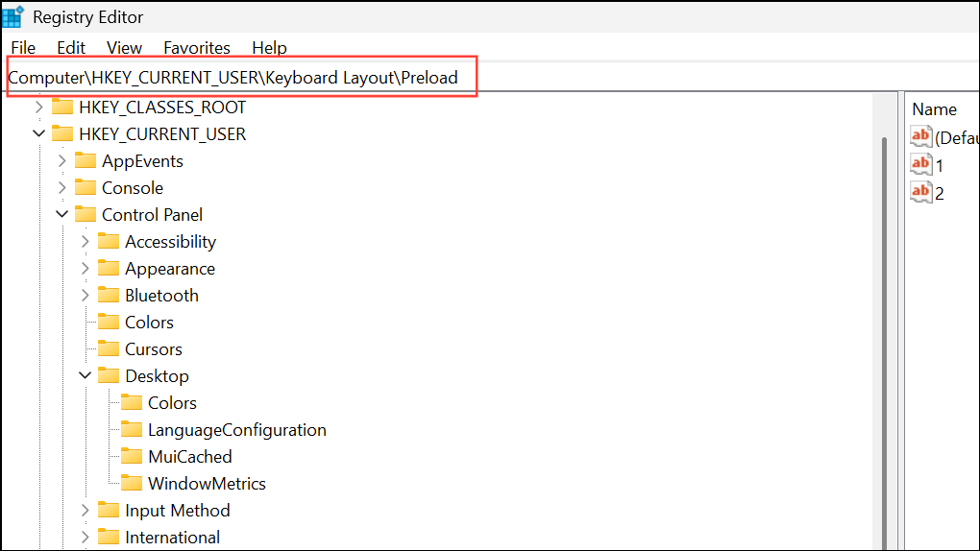Select the LanguageConfiguration key label

pos(237,430)
